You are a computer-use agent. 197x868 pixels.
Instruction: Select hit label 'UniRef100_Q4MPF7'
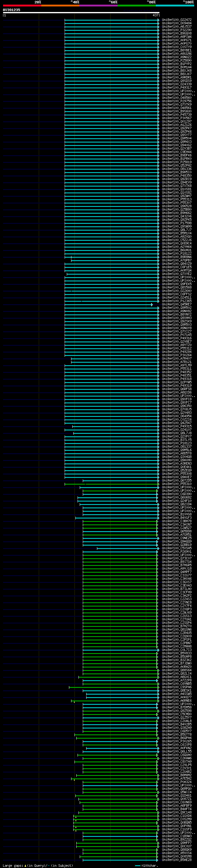pyautogui.click(x=177, y=572)
